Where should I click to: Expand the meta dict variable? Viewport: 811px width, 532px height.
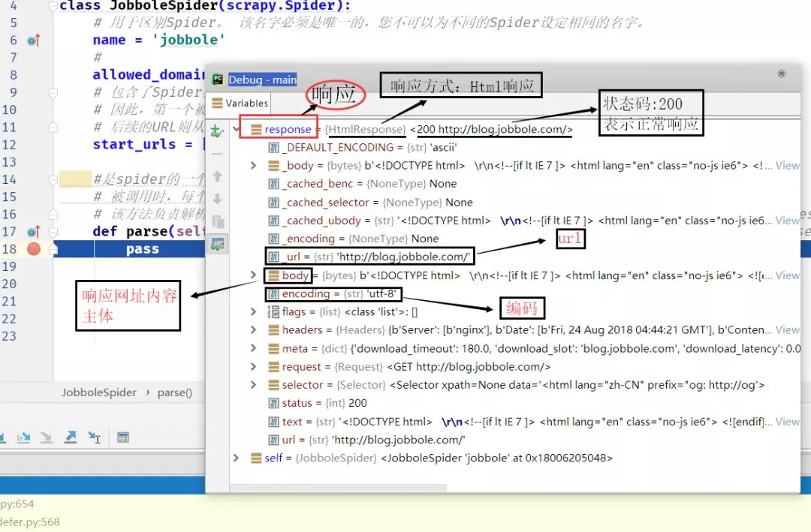253,348
